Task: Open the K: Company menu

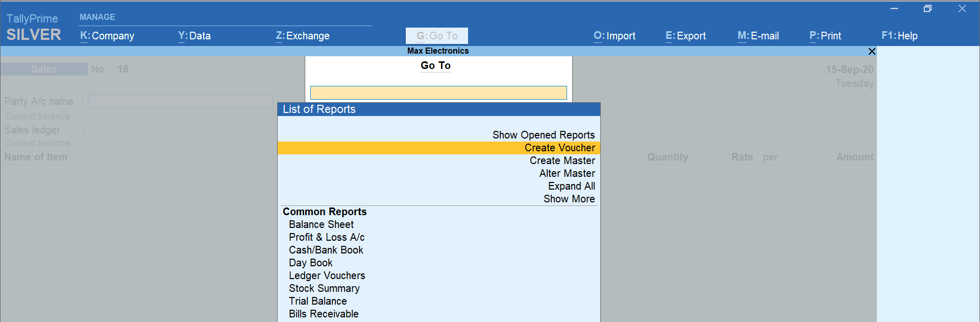Action: pos(107,36)
